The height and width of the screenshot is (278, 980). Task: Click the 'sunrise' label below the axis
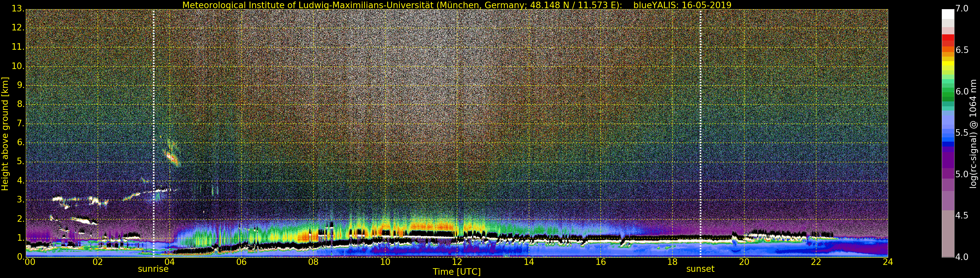tap(153, 269)
